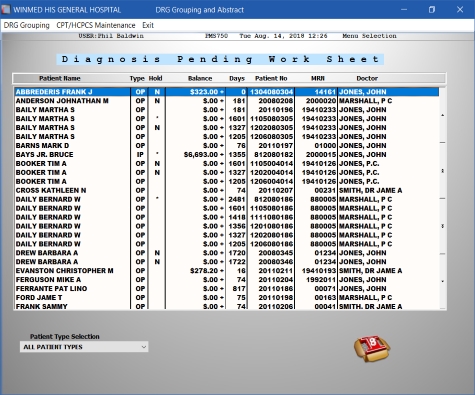Click balance $323.00 in the highlighted row
Image resolution: width=475 pixels, height=395 pixels.
click(x=204, y=92)
